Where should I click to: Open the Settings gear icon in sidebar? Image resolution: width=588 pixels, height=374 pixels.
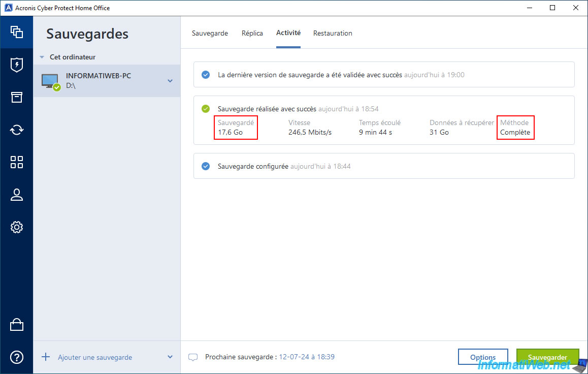pos(16,227)
